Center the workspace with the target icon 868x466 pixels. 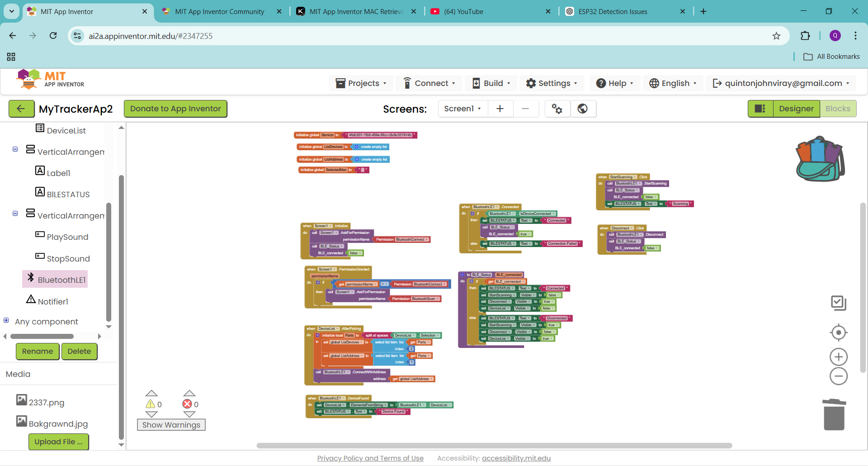pos(838,333)
